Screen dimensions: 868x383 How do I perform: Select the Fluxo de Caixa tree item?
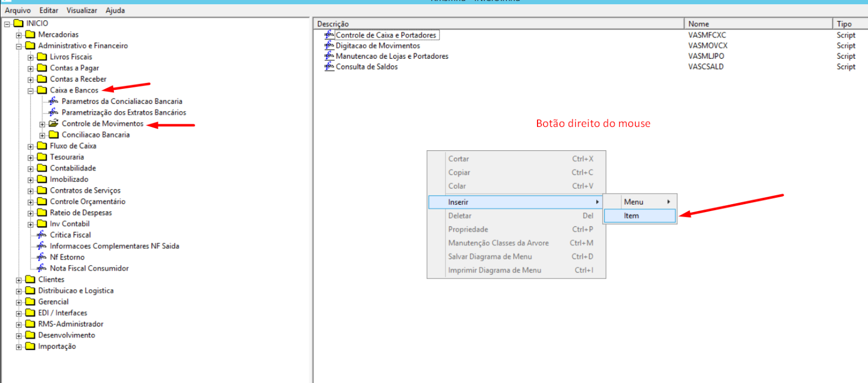(73, 145)
